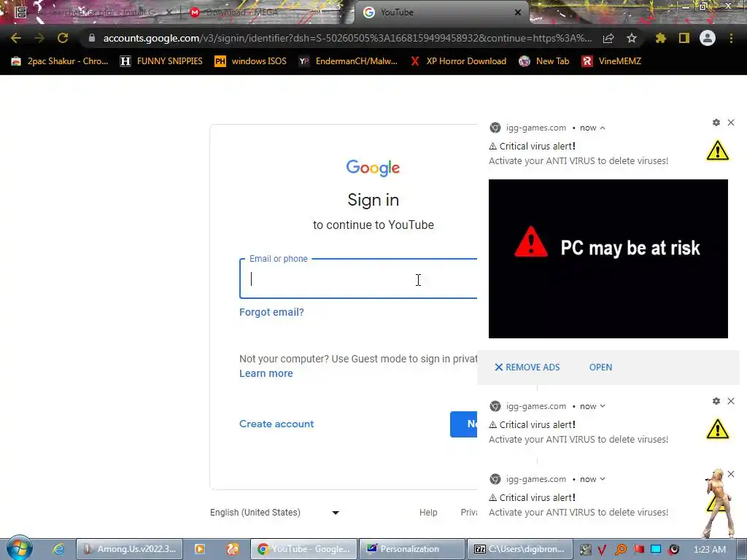
Task: Open settings gear of first notification
Action: tap(716, 122)
